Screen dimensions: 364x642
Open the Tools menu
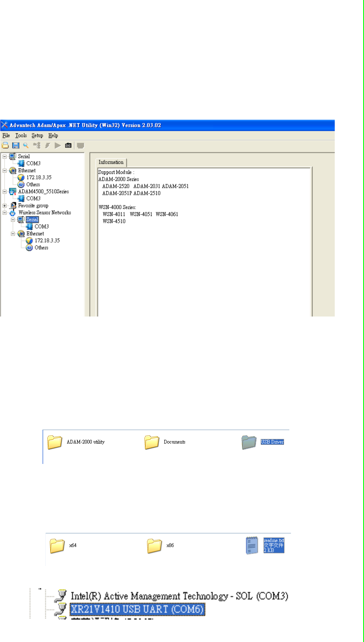21,136
